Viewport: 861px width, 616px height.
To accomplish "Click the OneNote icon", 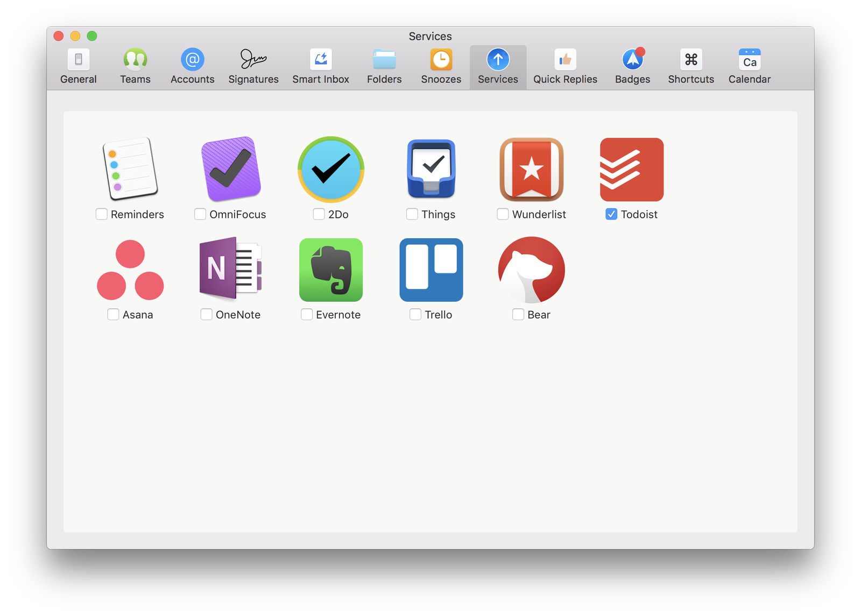I will (231, 268).
